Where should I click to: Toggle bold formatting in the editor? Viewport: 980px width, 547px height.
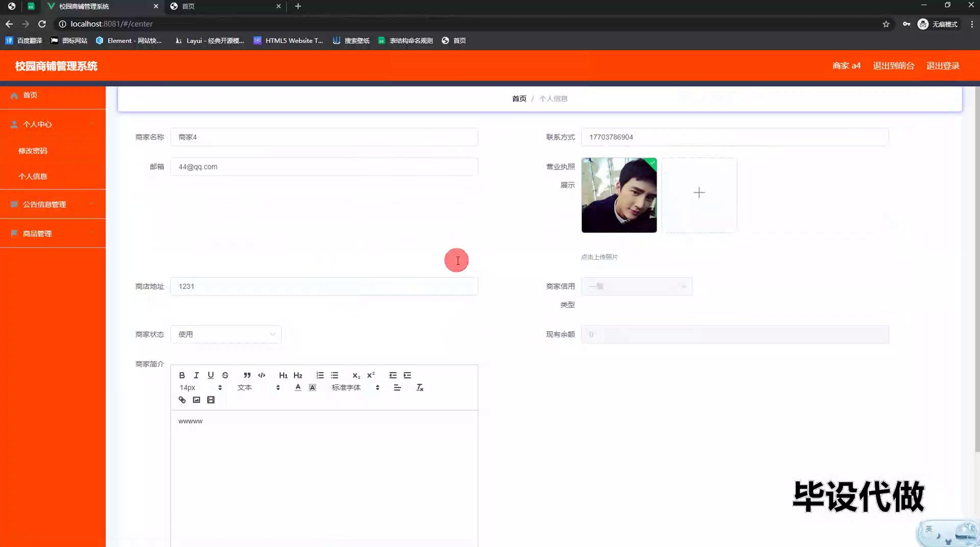coord(182,375)
